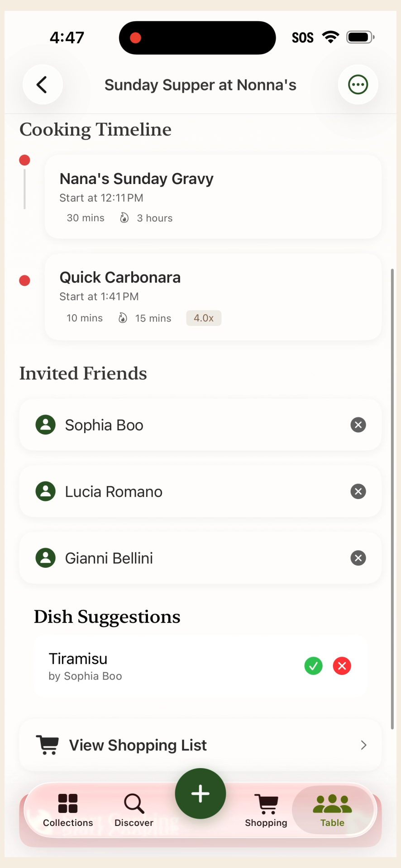Image resolution: width=401 pixels, height=868 pixels.
Task: Remove Gianni Bellini from invited friends
Action: (x=358, y=558)
